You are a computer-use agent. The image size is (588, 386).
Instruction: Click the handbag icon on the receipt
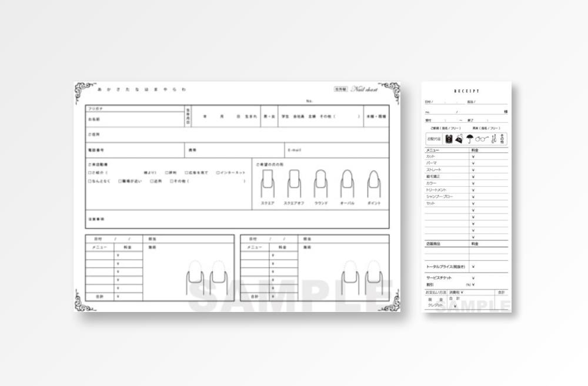tap(459, 139)
